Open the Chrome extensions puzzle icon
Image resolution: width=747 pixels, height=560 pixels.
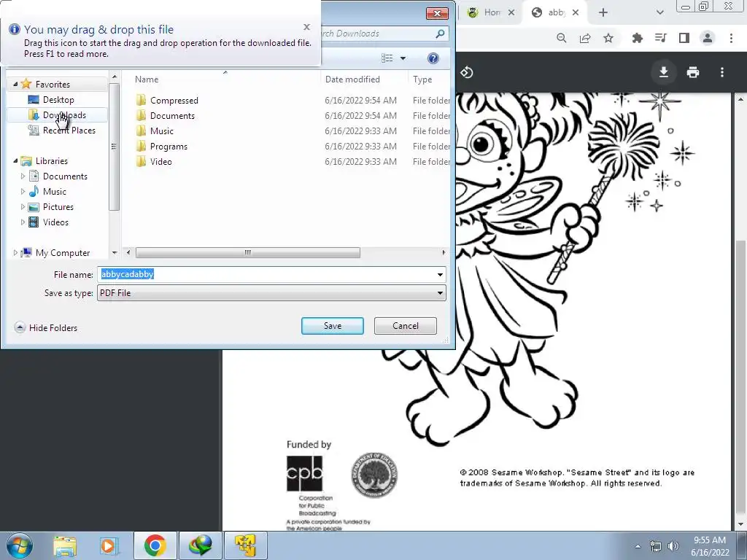coord(637,38)
